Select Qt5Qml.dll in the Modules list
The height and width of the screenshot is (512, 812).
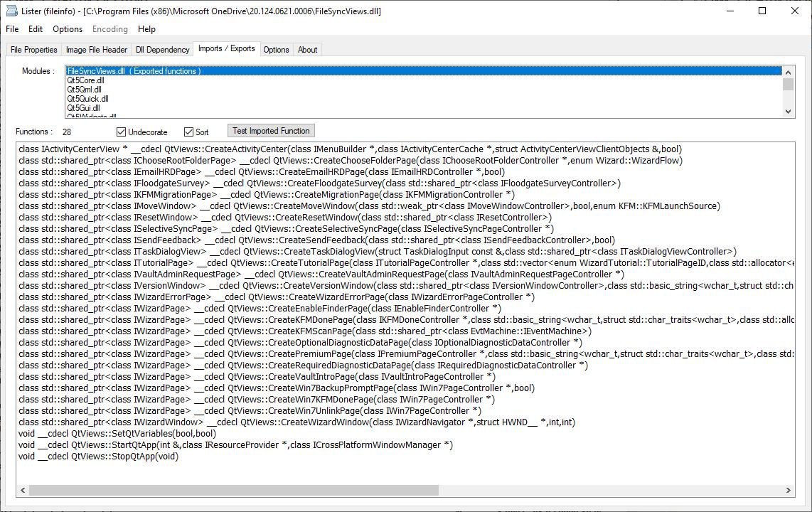point(424,90)
